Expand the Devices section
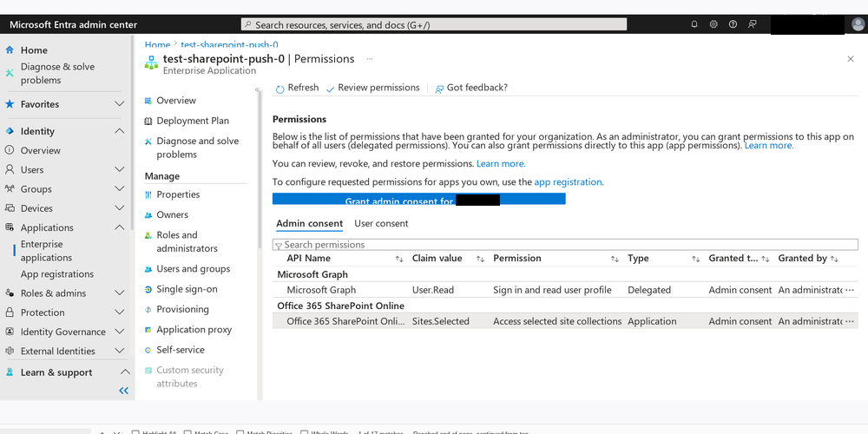The height and width of the screenshot is (434, 868). [x=119, y=208]
